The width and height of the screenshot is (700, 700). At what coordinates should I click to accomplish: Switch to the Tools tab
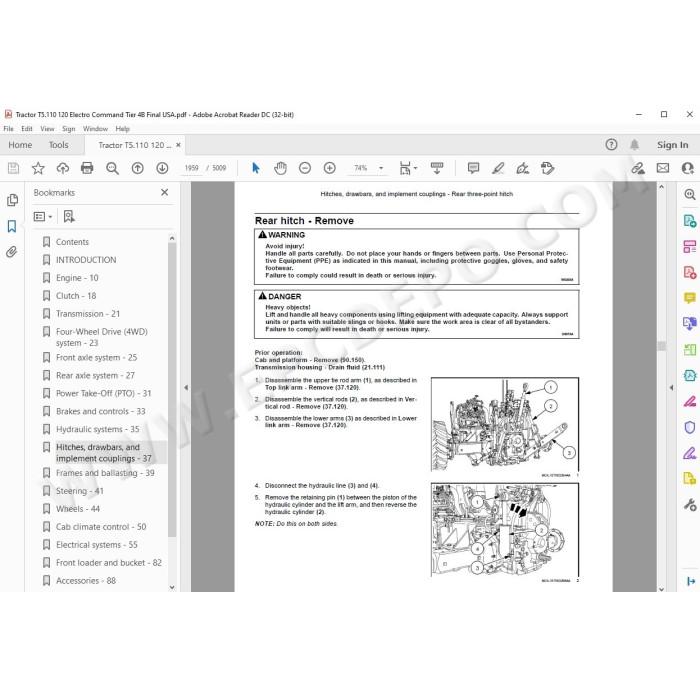[58, 145]
